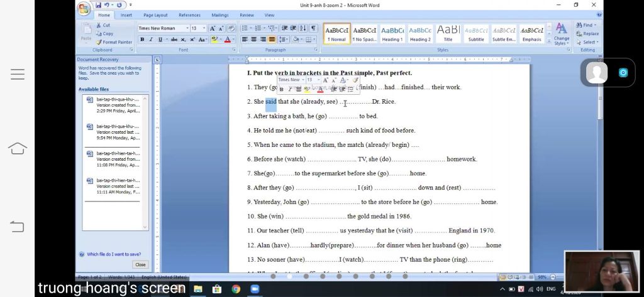The height and width of the screenshot is (297, 644).
Task: Switch to the Insert tab
Action: point(126,15)
